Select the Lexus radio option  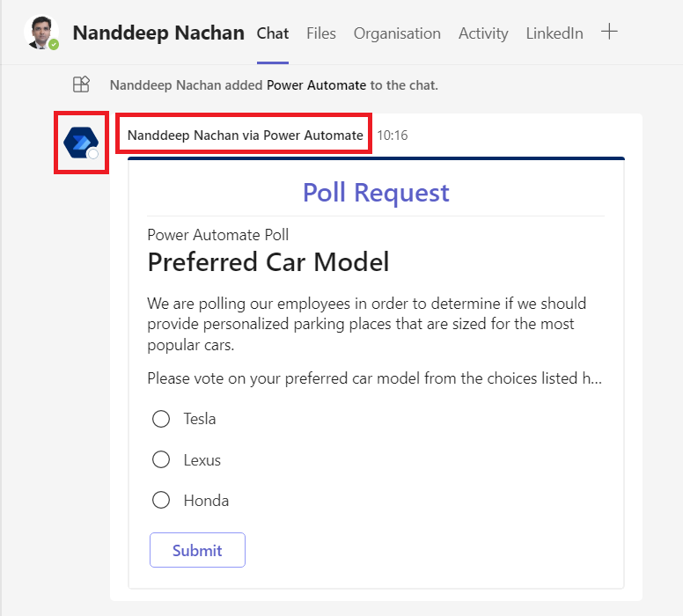click(161, 459)
